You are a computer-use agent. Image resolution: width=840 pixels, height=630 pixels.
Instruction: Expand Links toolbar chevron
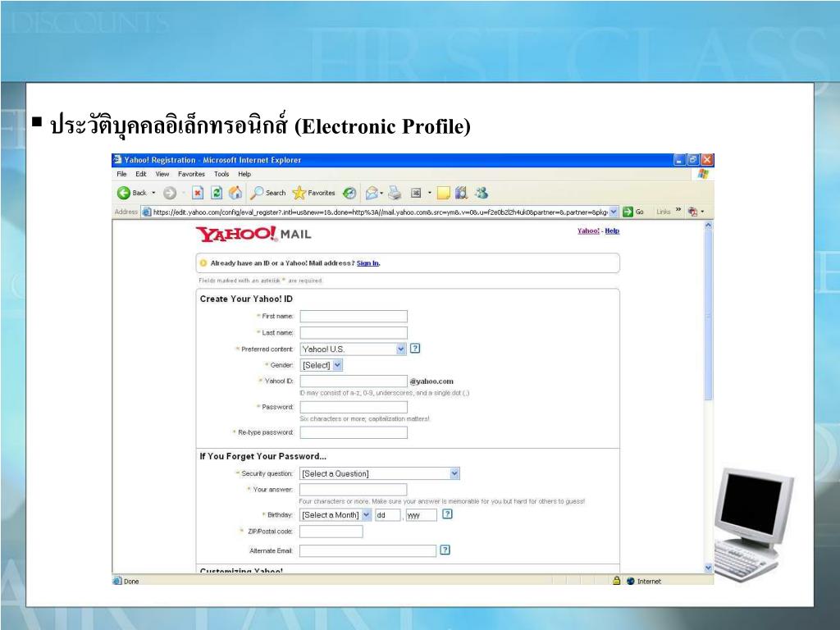[678, 209]
